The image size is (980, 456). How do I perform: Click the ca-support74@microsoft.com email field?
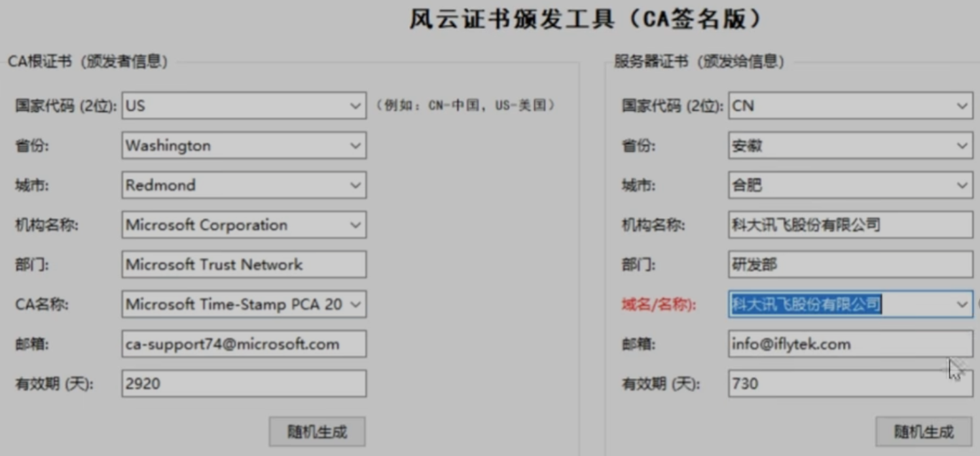[244, 344]
